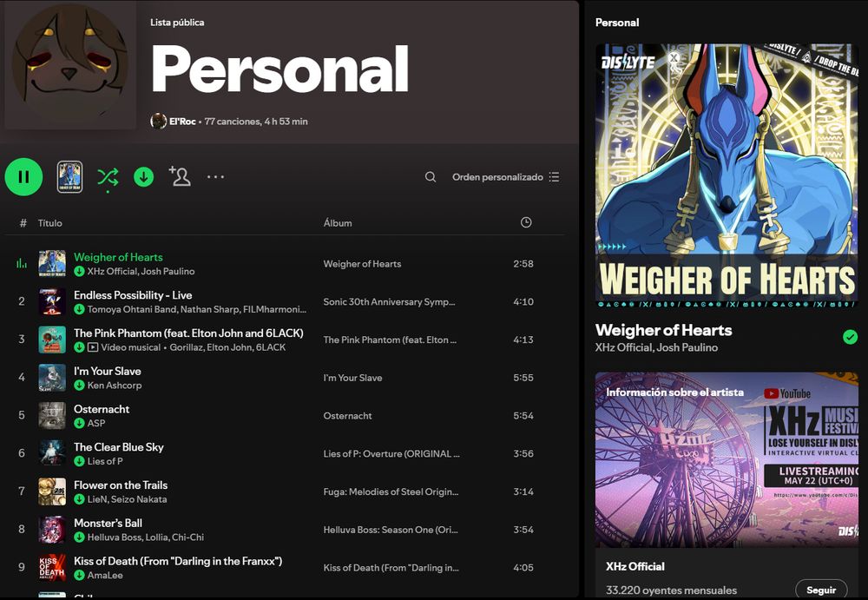The height and width of the screenshot is (600, 868).
Task: Open El'Roc profile link
Action: coord(182,122)
